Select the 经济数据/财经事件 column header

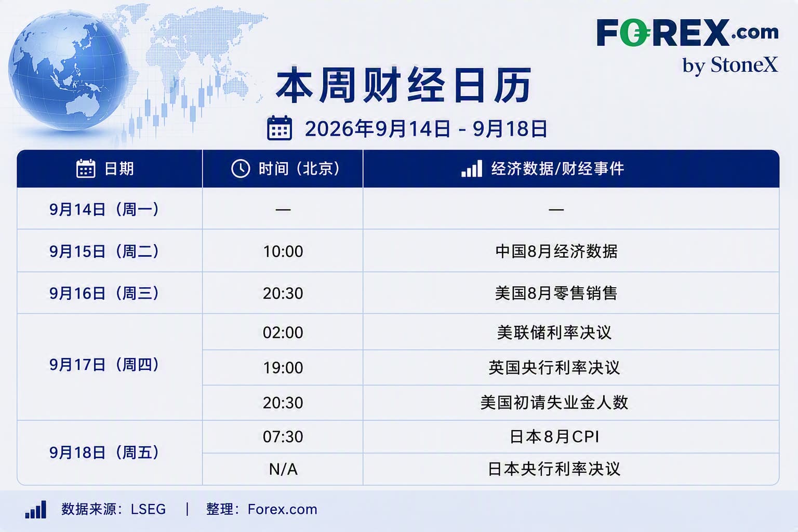click(x=571, y=168)
